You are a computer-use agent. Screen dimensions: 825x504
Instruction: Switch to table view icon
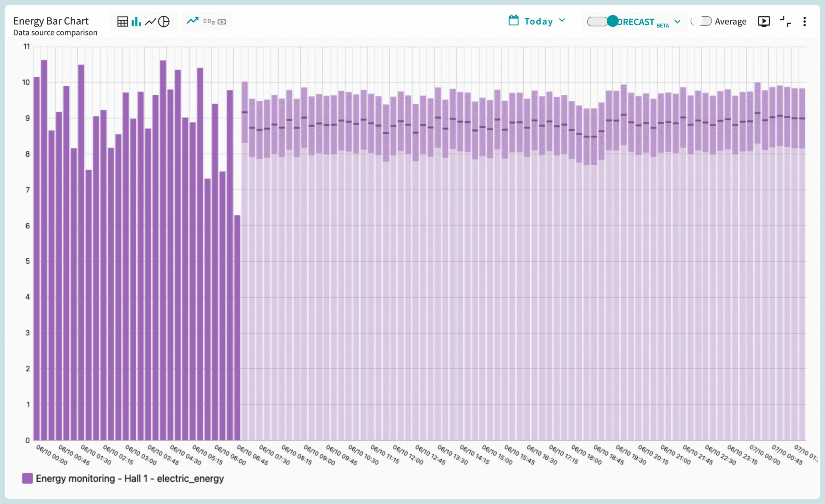point(122,22)
